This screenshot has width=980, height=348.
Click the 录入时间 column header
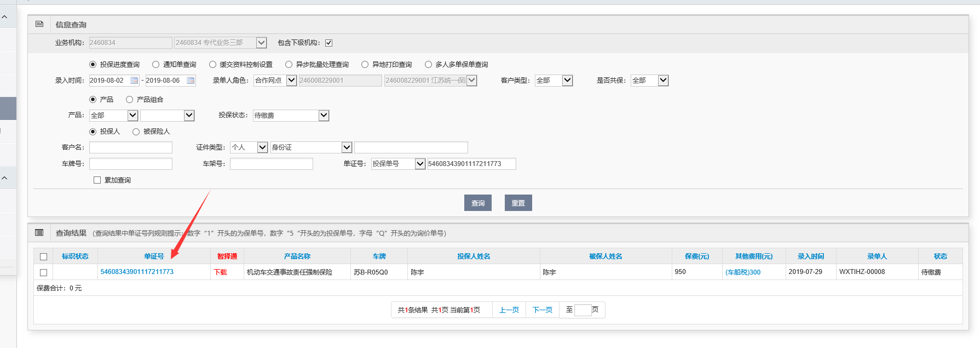click(811, 256)
